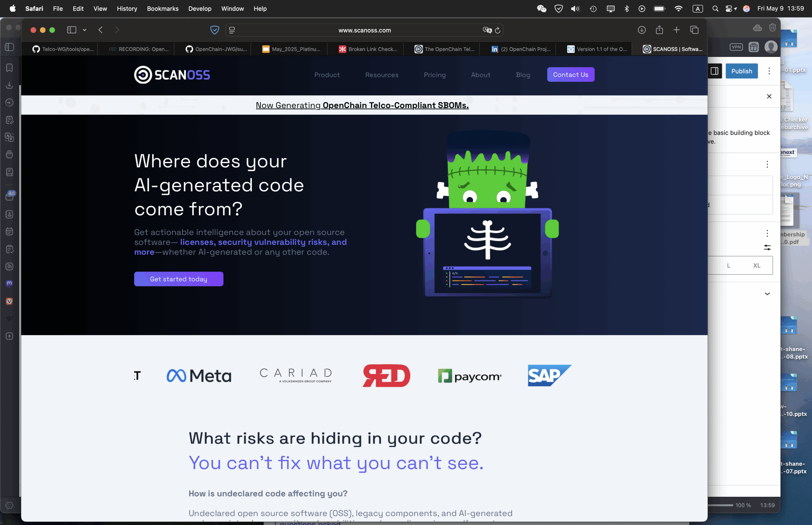
Task: Adjust zoom slider near 100 %
Action: click(x=720, y=505)
